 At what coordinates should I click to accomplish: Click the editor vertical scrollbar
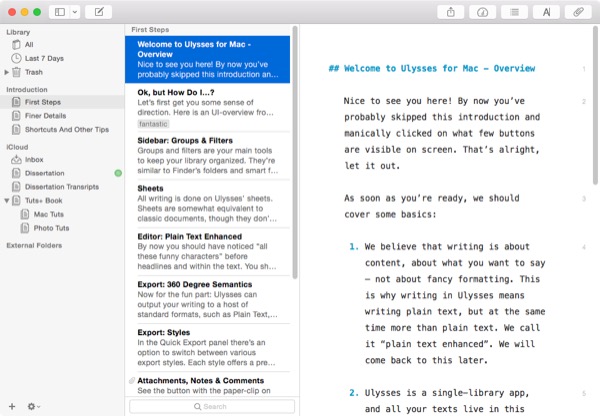click(595, 105)
